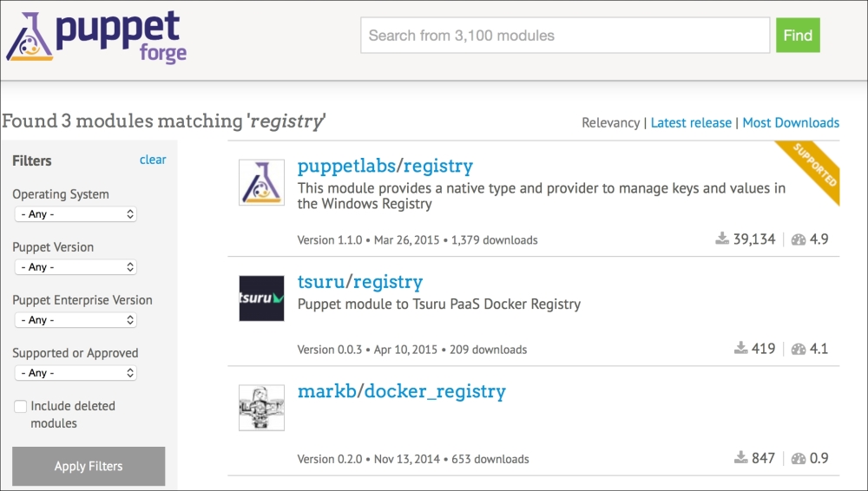Screen dimensions: 868x491
Task: Click the tsuru module logo thumbnail
Action: pyautogui.click(x=261, y=298)
